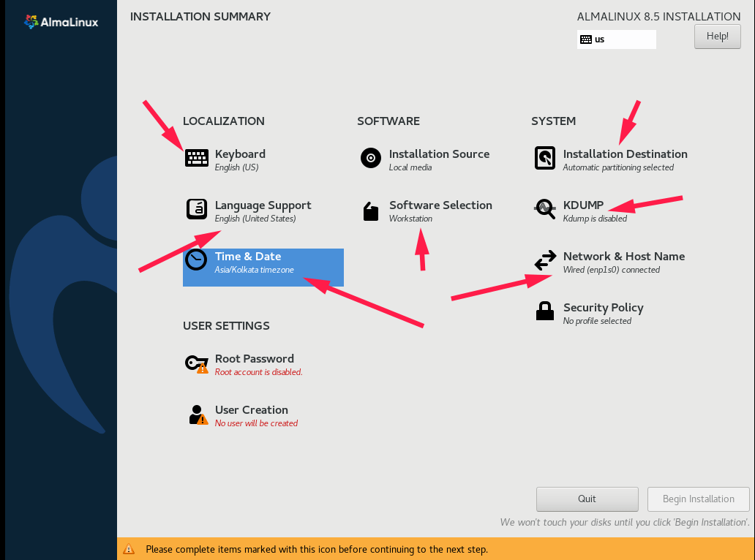Open the Security Policy padlock icon
Screen dimensions: 755x560
tap(544, 311)
